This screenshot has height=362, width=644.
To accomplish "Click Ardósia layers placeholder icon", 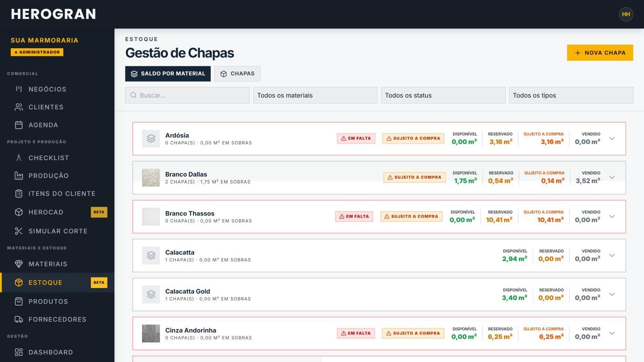I will tap(151, 138).
